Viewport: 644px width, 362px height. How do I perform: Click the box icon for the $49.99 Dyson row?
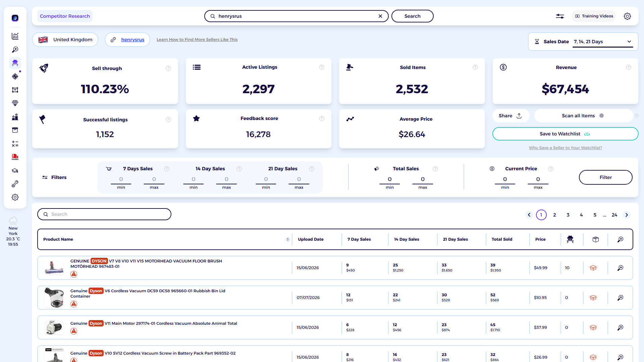pyautogui.click(x=593, y=268)
